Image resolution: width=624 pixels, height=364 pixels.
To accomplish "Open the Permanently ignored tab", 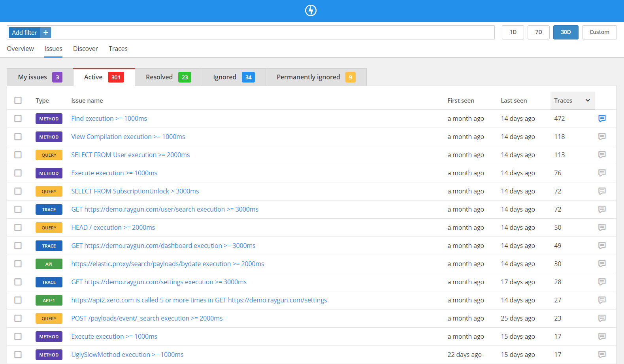I will pos(315,77).
